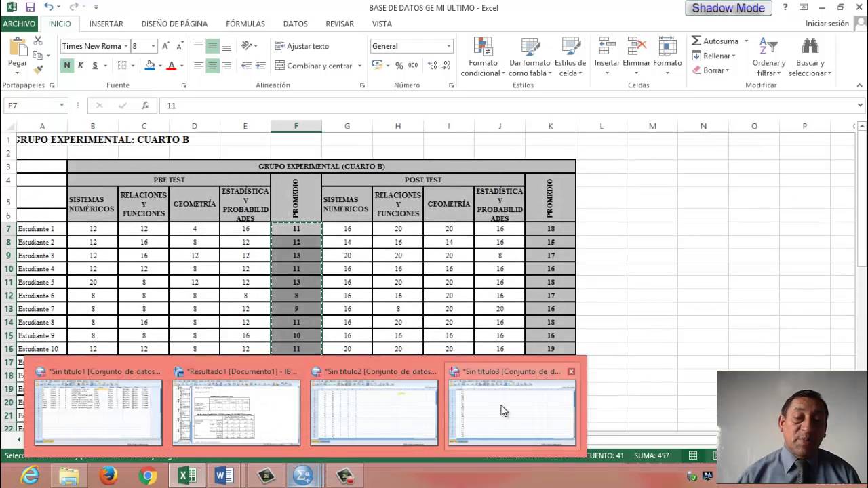The width and height of the screenshot is (868, 488).
Task: Decrease decimal places
Action: 445,66
